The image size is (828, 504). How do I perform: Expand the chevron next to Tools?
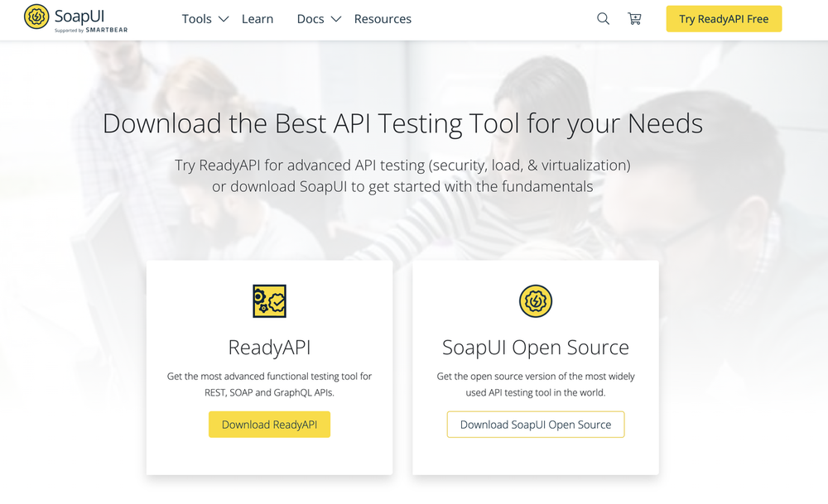(x=224, y=19)
